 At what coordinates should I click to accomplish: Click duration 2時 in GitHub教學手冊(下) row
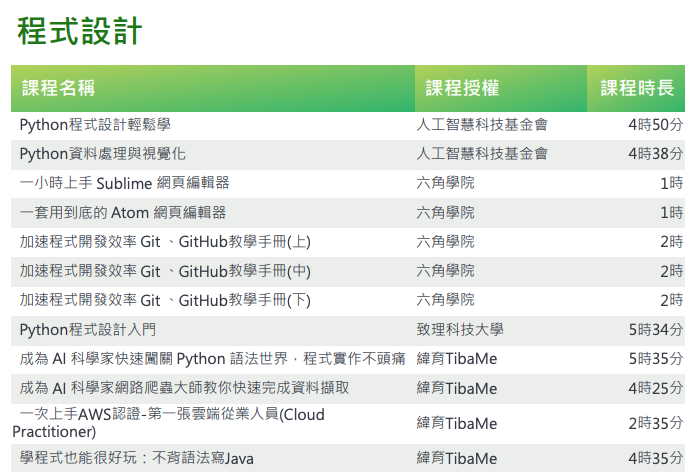(x=672, y=301)
